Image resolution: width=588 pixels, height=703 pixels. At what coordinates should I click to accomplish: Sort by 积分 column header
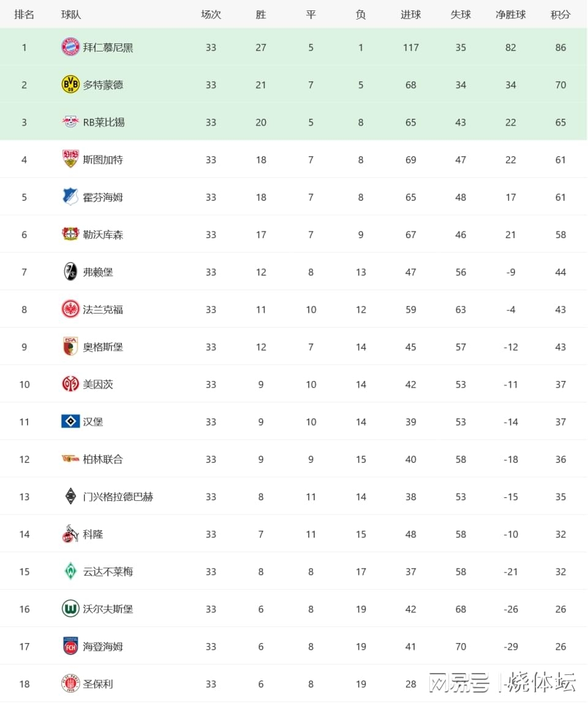(560, 14)
